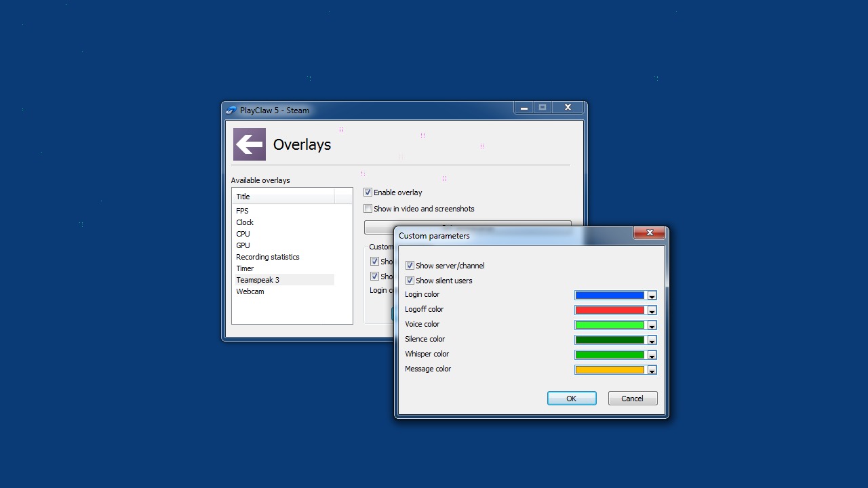Select the Recording statistics overlay
The image size is (868, 488).
click(267, 257)
